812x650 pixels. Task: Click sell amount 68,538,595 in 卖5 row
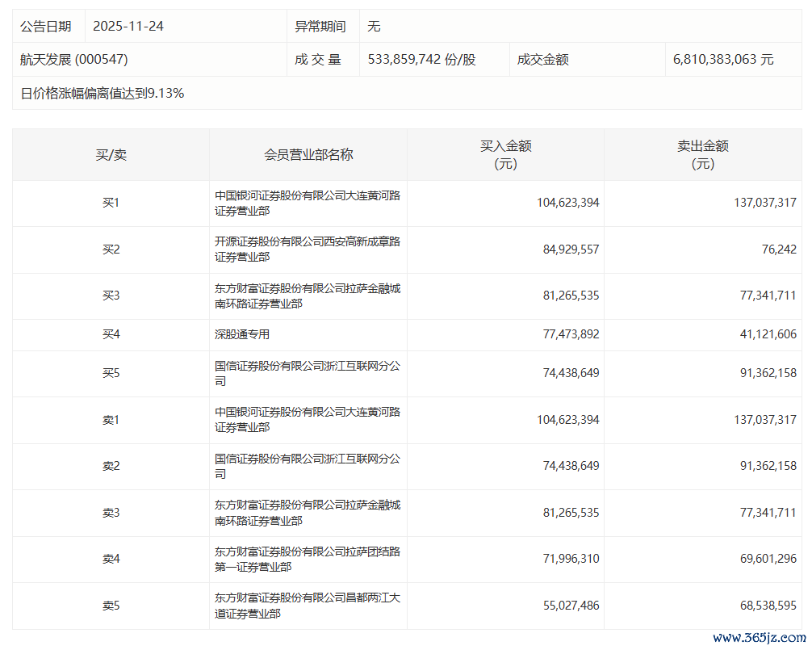768,606
